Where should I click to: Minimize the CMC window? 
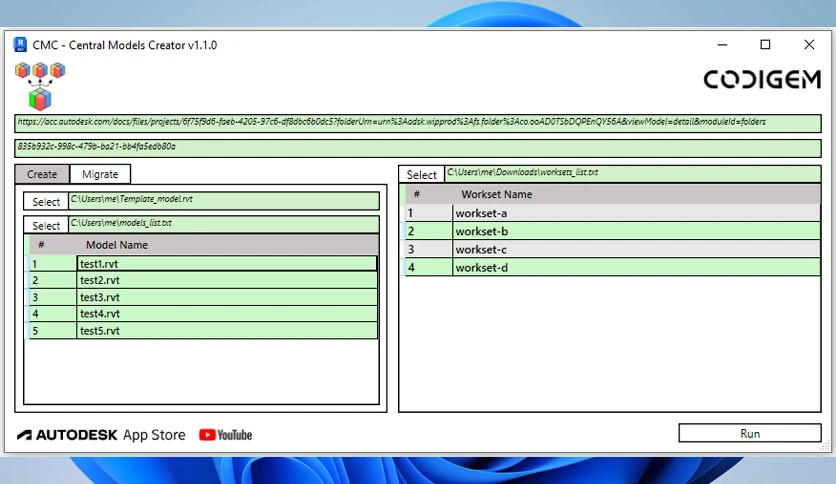pyautogui.click(x=722, y=45)
